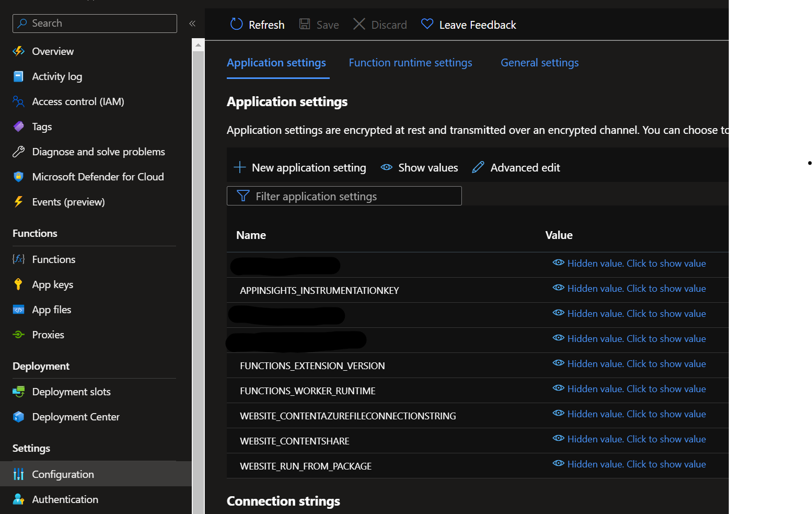Click the Value column header
Image resolution: width=812 pixels, height=514 pixels.
(x=559, y=235)
